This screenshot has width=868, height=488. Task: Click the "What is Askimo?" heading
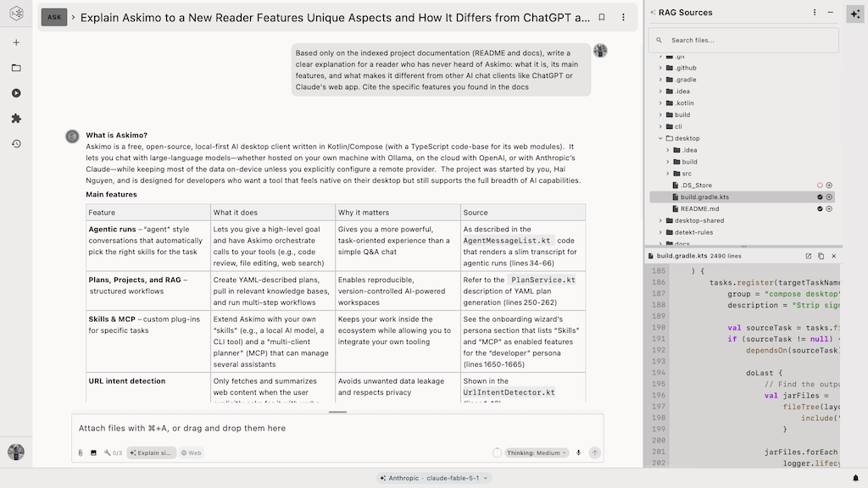[116, 135]
